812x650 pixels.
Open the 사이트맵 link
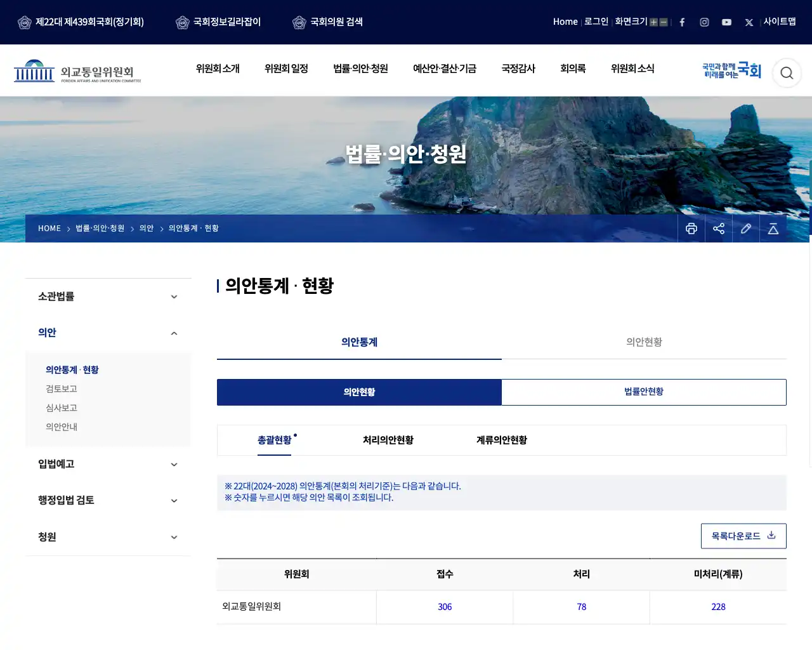[x=780, y=22]
